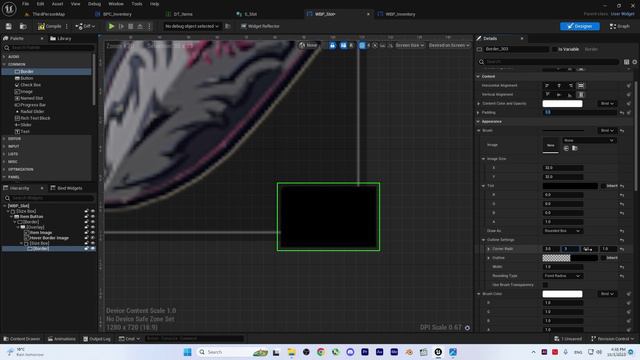Click the Browse to asset icon in toolbar
This screenshot has height=360, width=640.
point(23,26)
